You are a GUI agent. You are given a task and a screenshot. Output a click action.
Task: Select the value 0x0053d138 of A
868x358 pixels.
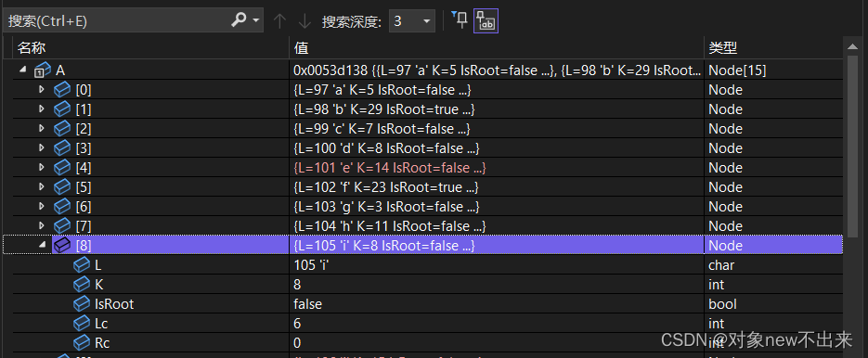[x=497, y=70]
